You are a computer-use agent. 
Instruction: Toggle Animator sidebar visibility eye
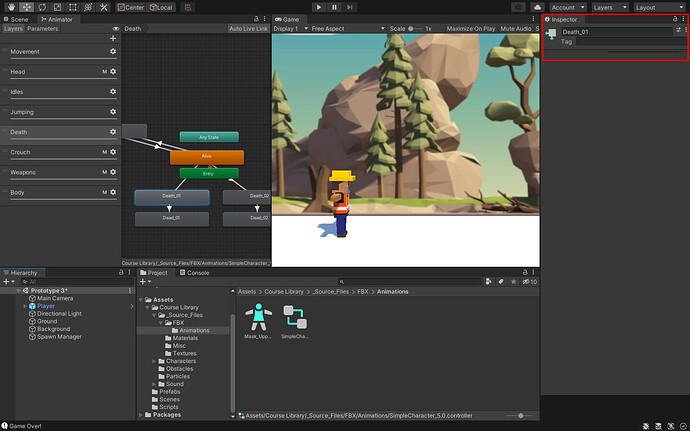tap(116, 29)
